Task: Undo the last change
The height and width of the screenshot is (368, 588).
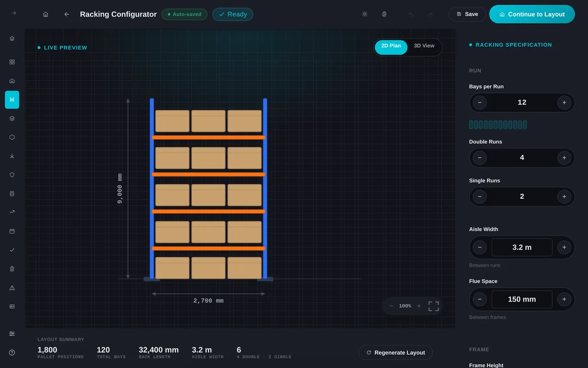Action: pos(411,14)
